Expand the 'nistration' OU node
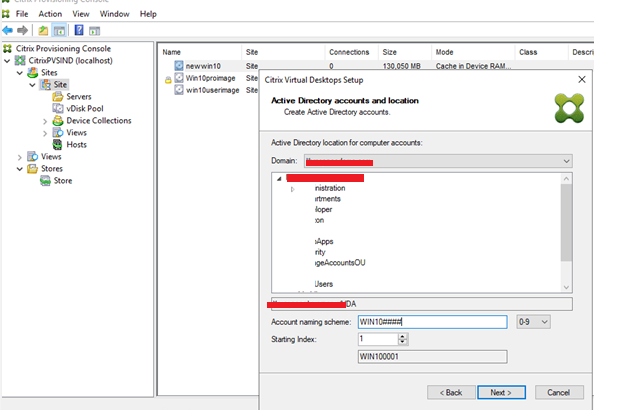 tap(293, 189)
